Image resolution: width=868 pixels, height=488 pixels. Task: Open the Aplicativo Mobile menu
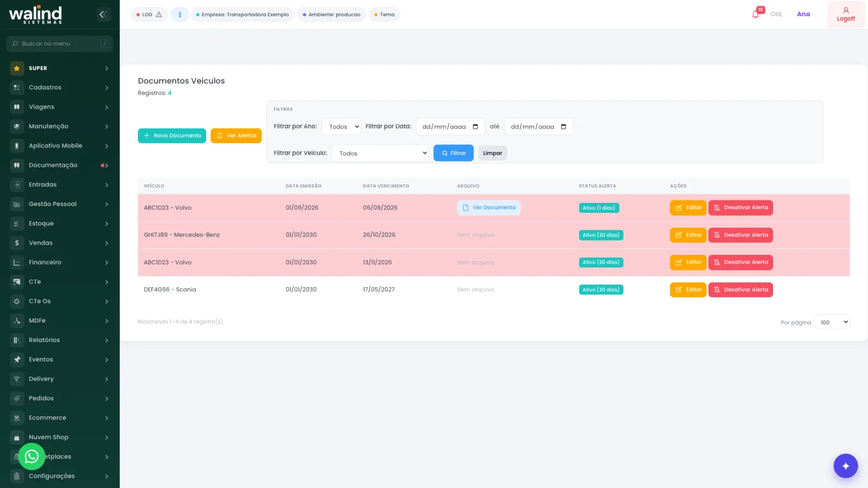[60, 146]
